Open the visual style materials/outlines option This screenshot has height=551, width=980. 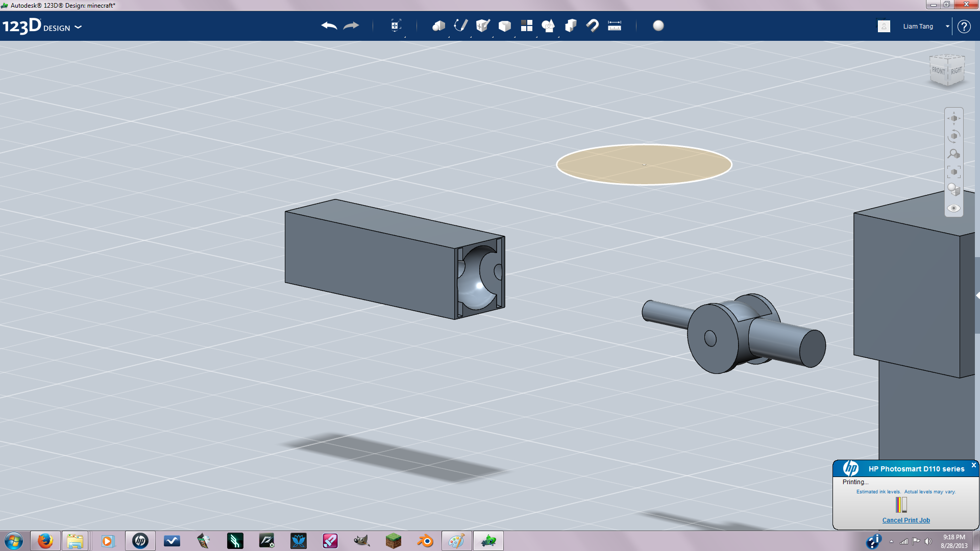point(954,190)
